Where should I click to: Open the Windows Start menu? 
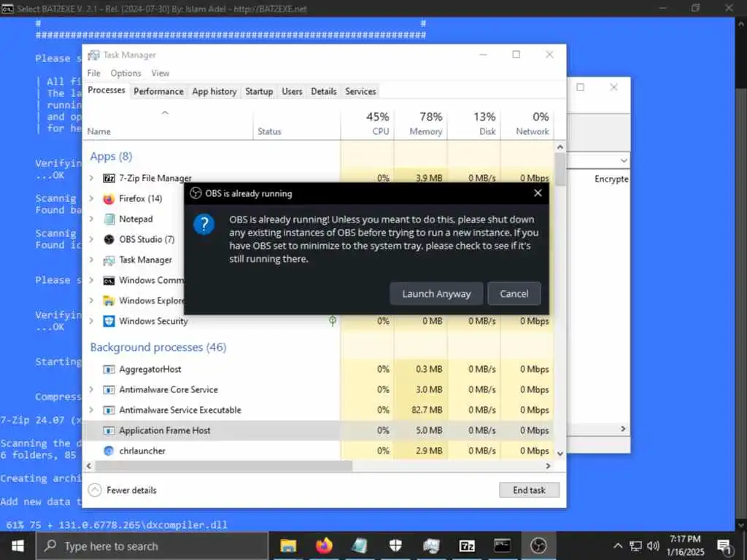point(18,545)
